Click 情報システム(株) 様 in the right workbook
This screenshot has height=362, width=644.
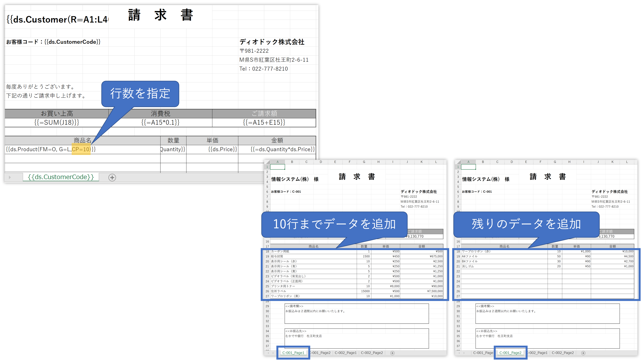pyautogui.click(x=486, y=179)
